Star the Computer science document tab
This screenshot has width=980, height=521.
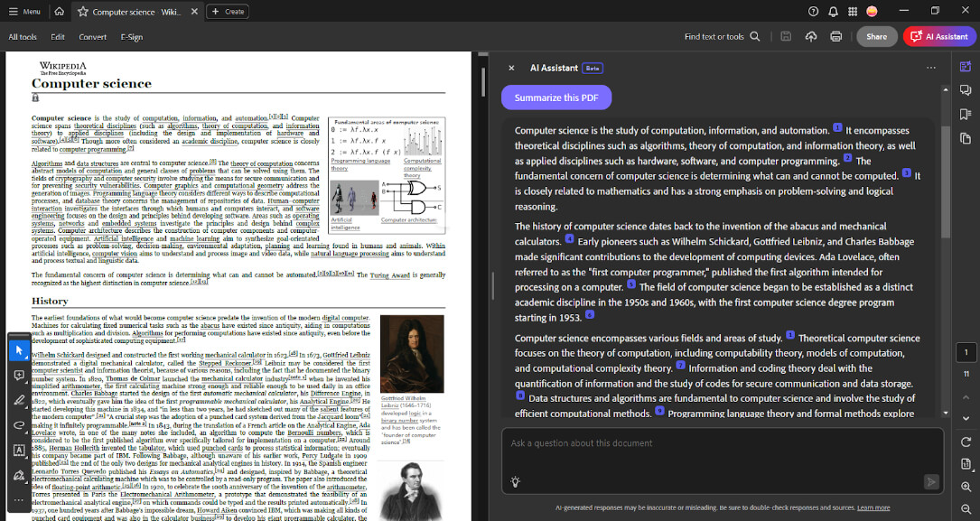tap(82, 11)
